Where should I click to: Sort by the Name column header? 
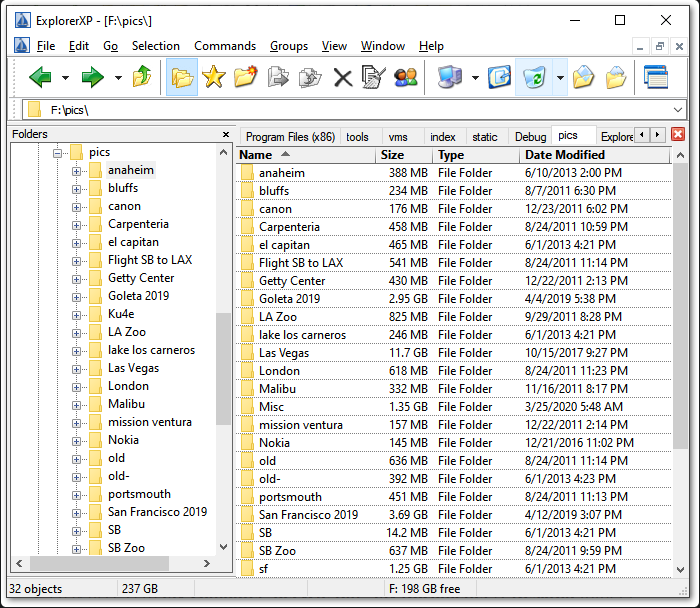coord(306,155)
